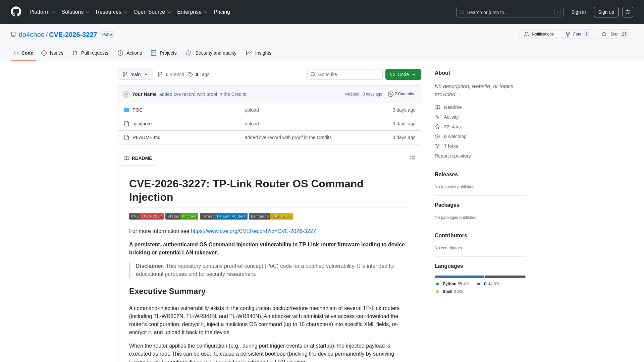This screenshot has width=644, height=362.
Task: Click the commit author avatar
Action: click(x=126, y=94)
